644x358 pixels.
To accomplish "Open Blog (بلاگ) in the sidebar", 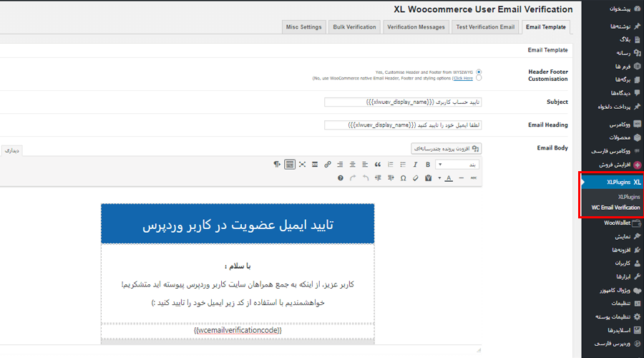I will coord(625,39).
